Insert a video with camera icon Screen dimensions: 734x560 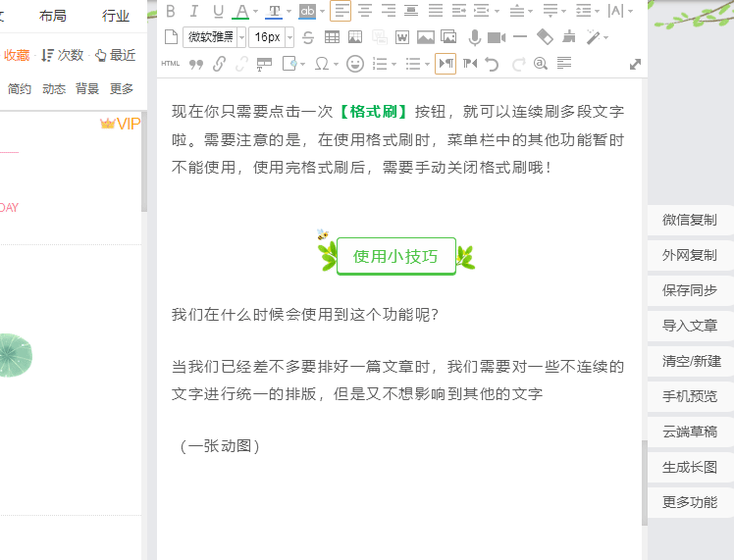(x=497, y=37)
